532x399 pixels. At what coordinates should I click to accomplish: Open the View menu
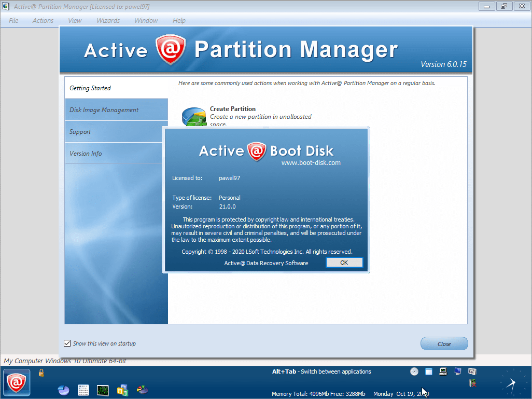[75, 20]
